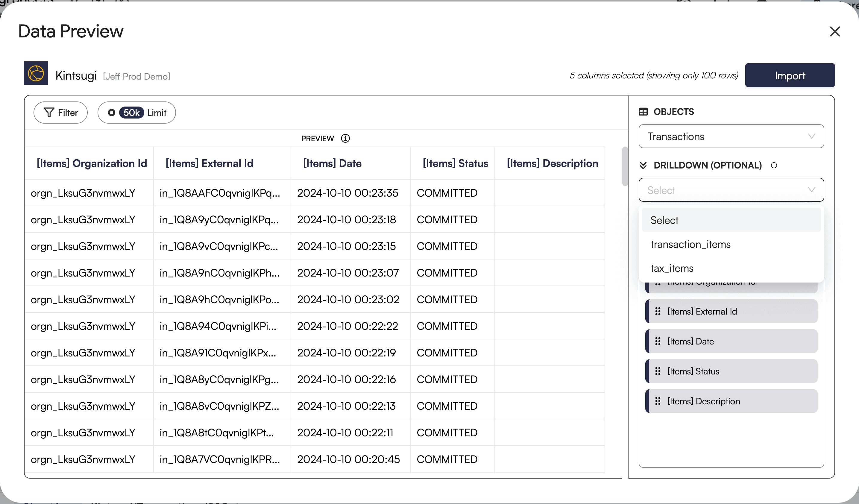Click the PREVIEW info icon
The image size is (859, 504).
pyautogui.click(x=345, y=138)
